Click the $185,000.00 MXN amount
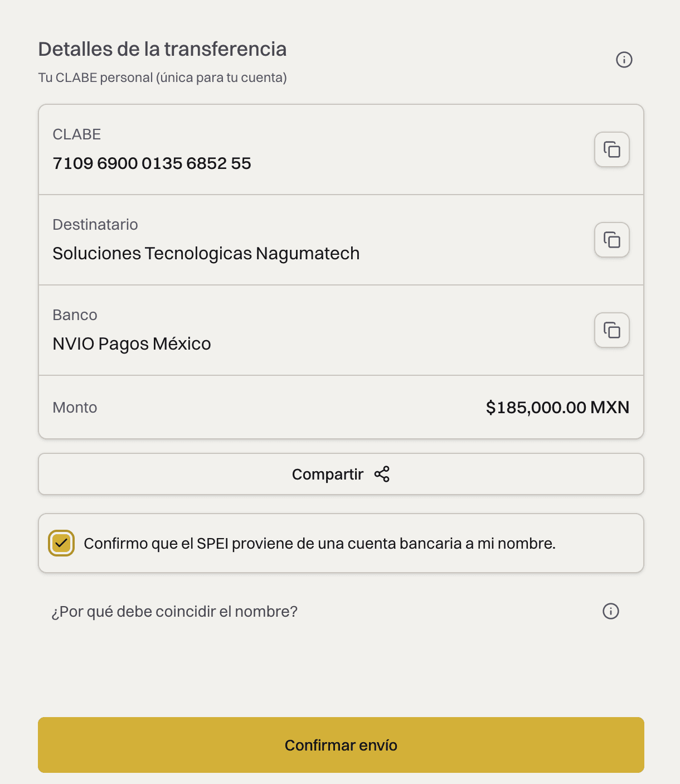 pos(557,408)
